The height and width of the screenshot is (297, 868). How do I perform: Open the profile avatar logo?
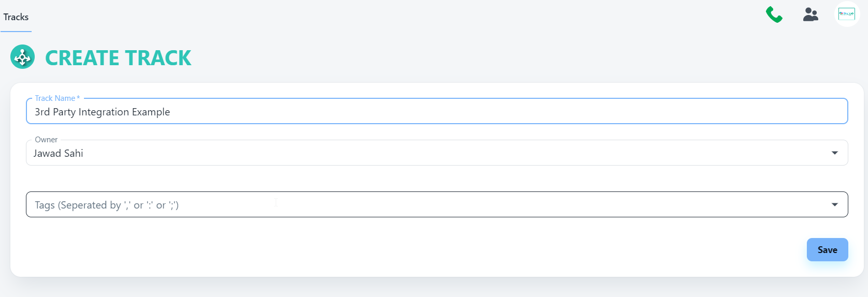(x=847, y=14)
